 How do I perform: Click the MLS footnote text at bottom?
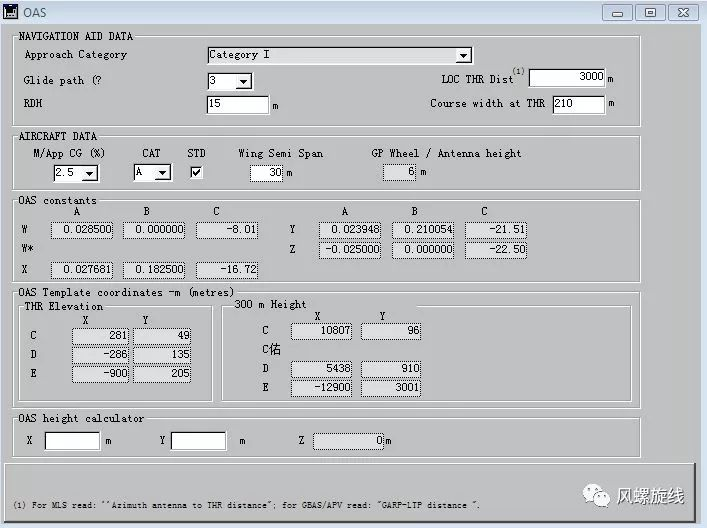click(246, 505)
